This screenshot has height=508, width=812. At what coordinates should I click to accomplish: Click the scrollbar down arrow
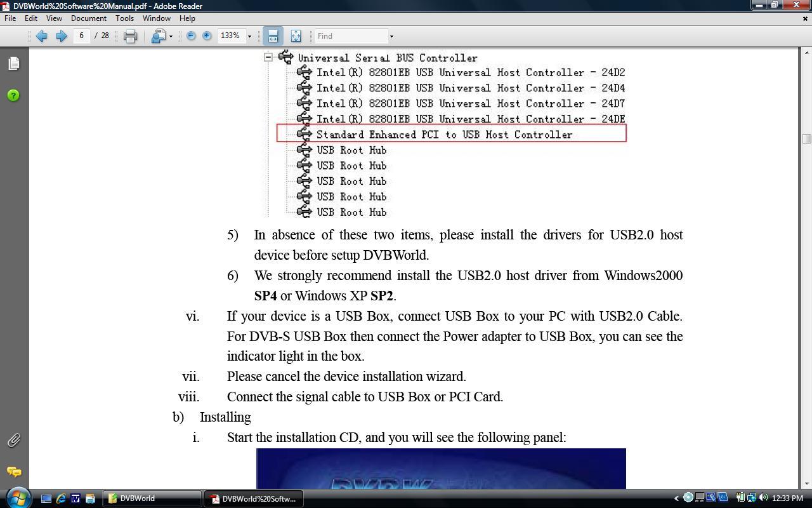point(806,484)
